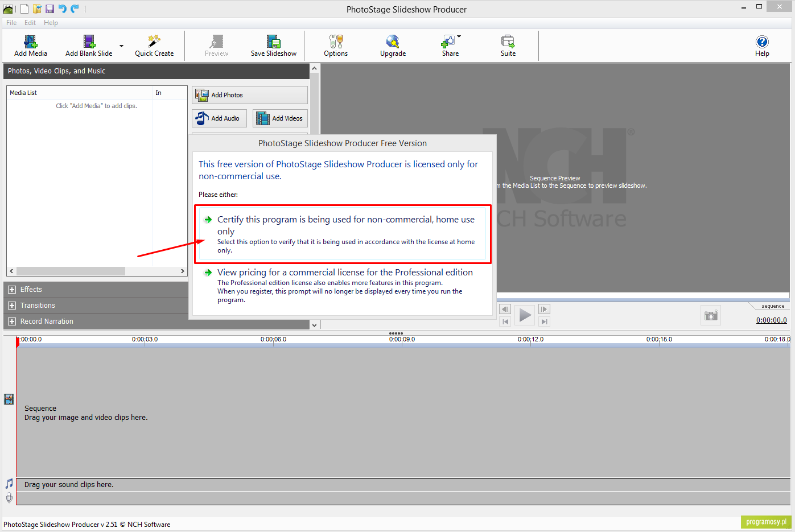Open the Help menu in menu bar

(x=51, y=23)
